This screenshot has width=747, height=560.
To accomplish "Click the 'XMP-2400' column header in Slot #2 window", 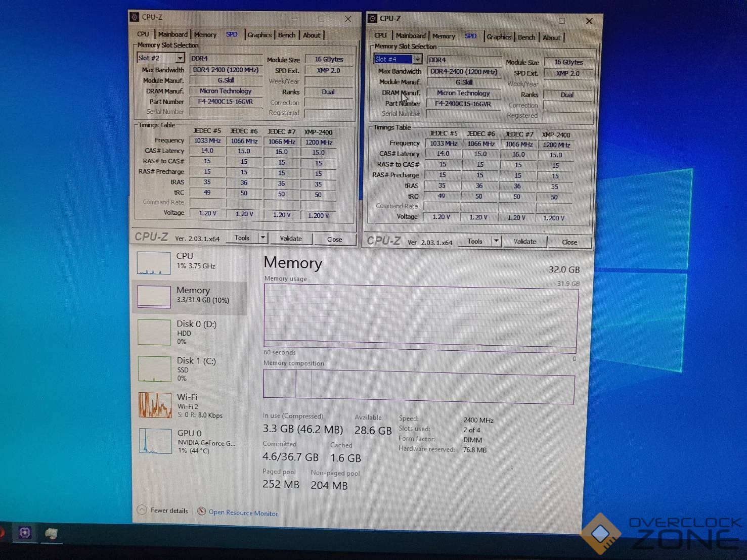I will (x=318, y=132).
